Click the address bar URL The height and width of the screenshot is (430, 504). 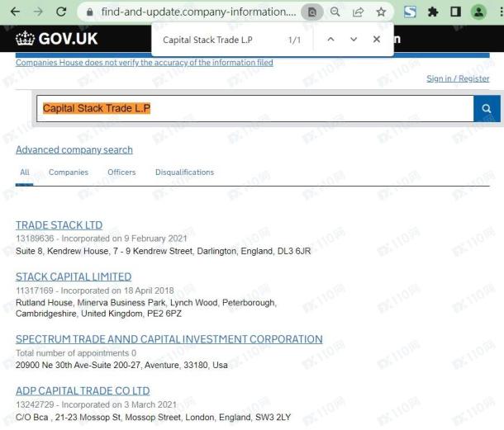(198, 12)
